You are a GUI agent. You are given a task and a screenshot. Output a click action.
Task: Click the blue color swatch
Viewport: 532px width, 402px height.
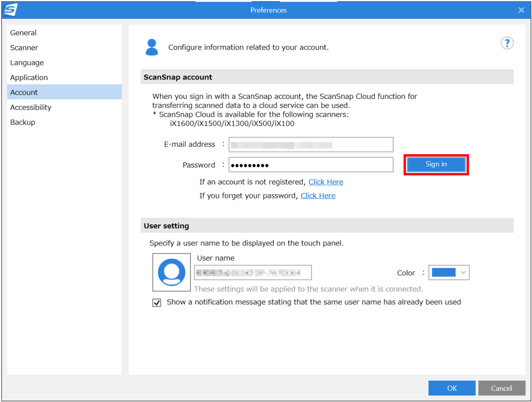point(444,273)
